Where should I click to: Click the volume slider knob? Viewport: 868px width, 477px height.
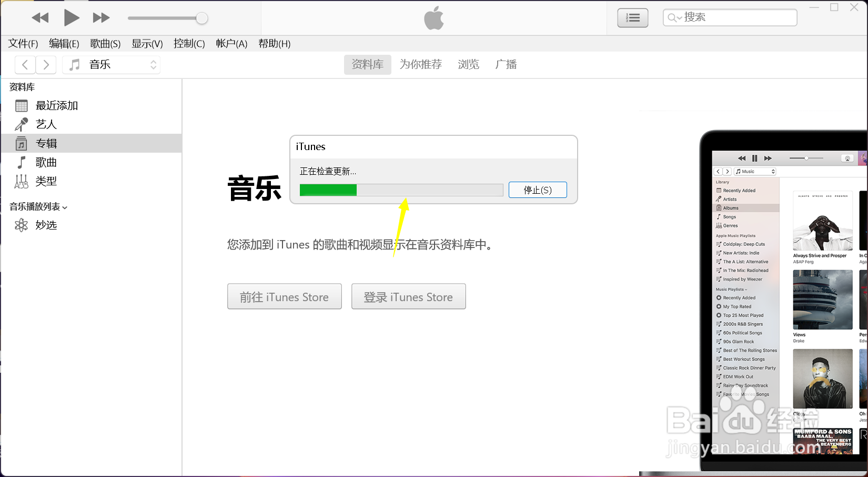point(201,18)
